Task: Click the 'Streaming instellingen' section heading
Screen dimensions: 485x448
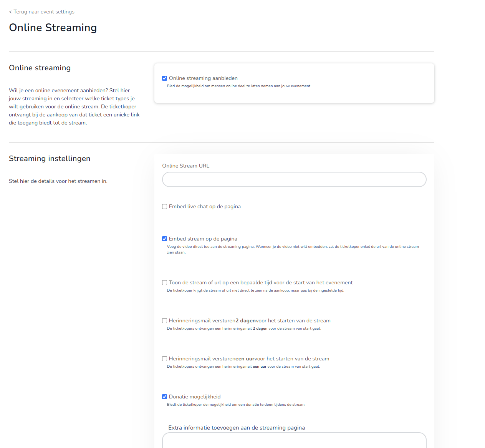Action: (x=50, y=159)
